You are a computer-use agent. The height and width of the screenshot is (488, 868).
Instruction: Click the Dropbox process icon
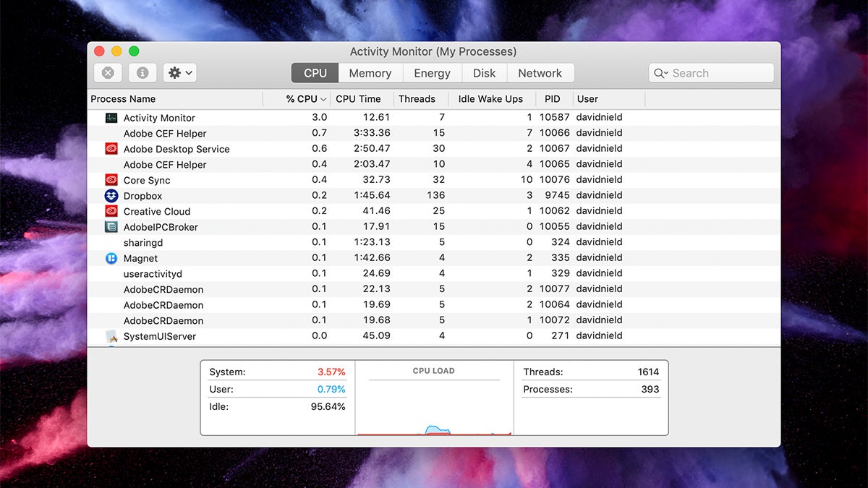(x=110, y=195)
